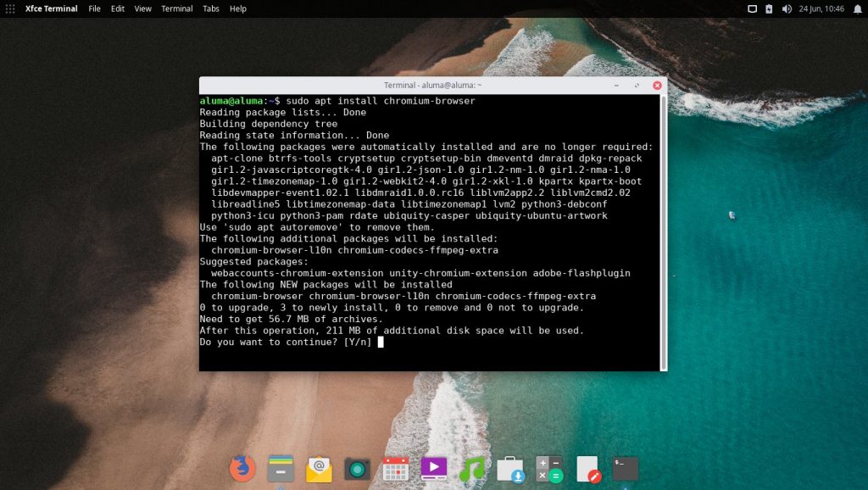The height and width of the screenshot is (490, 868).
Task: Open the volume control icon
Action: coord(787,8)
